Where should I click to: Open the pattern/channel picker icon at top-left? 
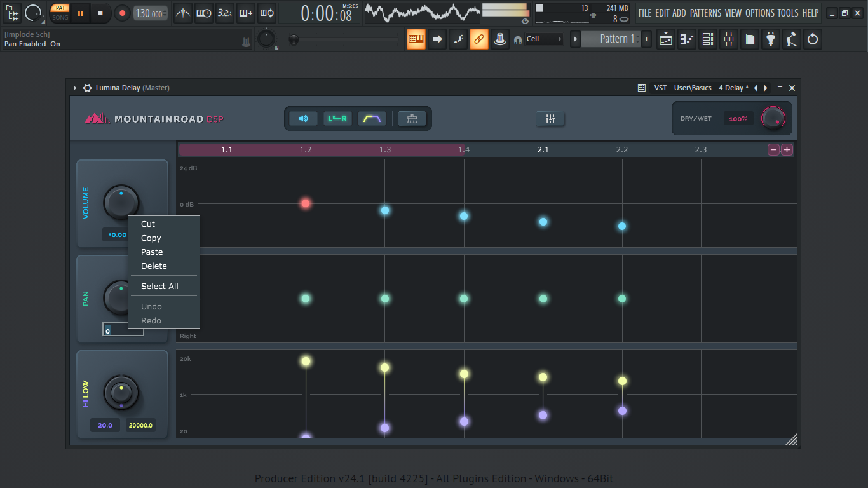click(12, 13)
